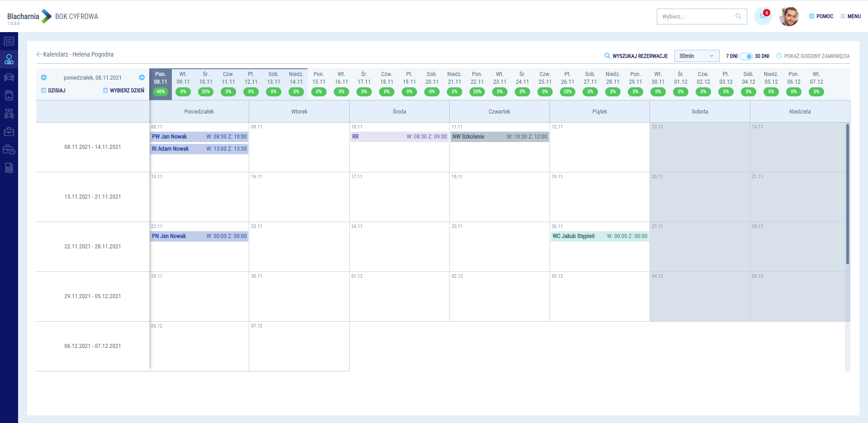Go to previous day with left arrow

coord(44,77)
